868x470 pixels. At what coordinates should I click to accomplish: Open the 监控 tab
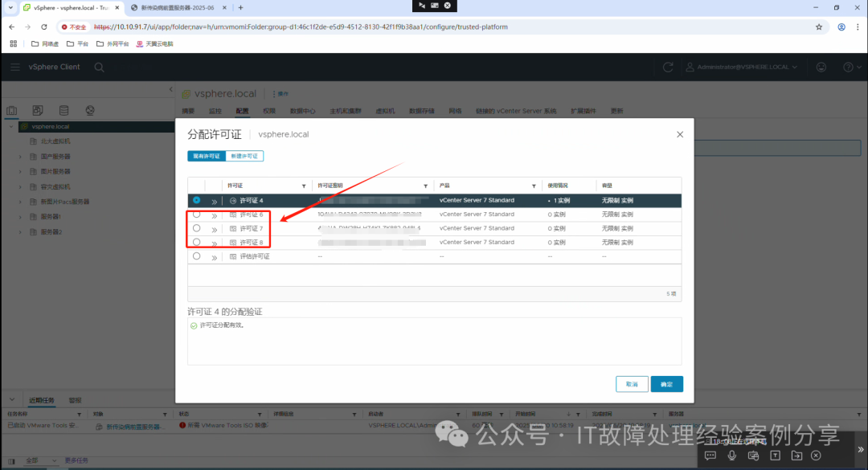(215, 111)
